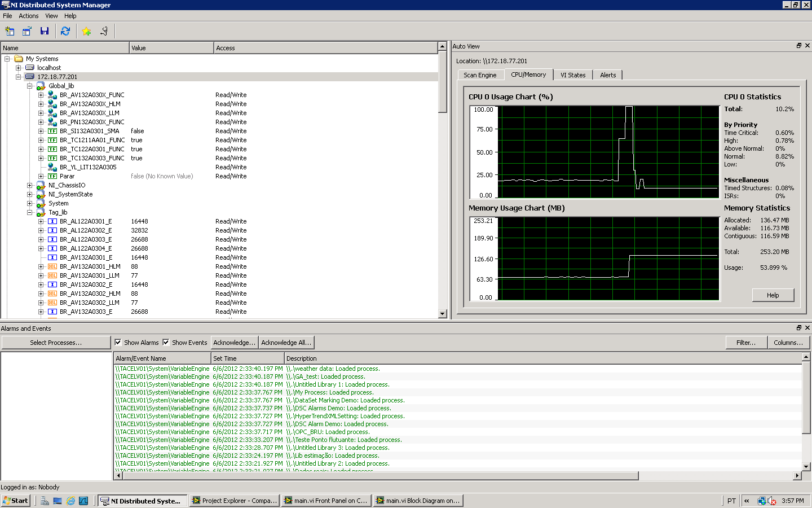The height and width of the screenshot is (508, 812).
Task: Click the BR_YL_LIT132A0305 process icon
Action: click(52, 167)
